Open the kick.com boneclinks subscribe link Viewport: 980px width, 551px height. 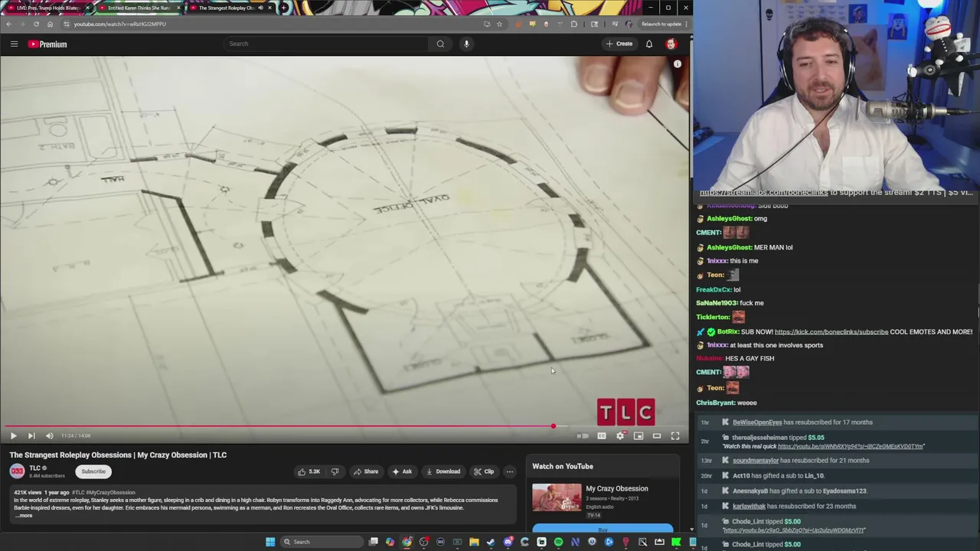[x=831, y=331]
